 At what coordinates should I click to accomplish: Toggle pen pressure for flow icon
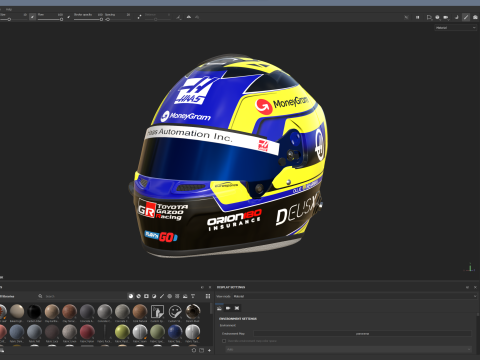pyautogui.click(x=69, y=17)
